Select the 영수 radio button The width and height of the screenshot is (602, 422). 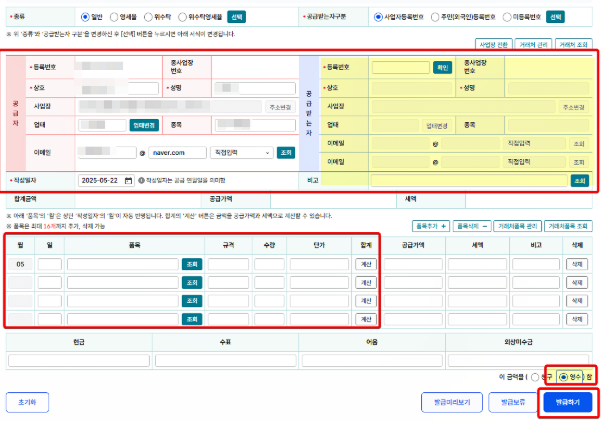point(563,377)
